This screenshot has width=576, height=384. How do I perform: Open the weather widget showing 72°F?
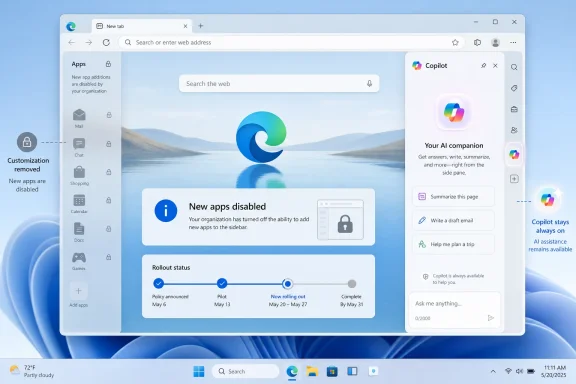(32, 371)
